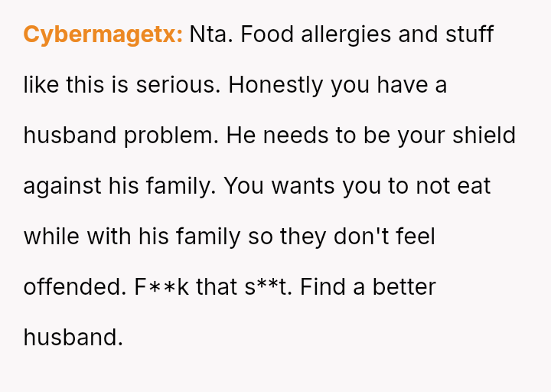Image resolution: width=551 pixels, height=392 pixels.
Task: Open the Cybermagetx user profile link
Action: pyautogui.click(x=103, y=34)
